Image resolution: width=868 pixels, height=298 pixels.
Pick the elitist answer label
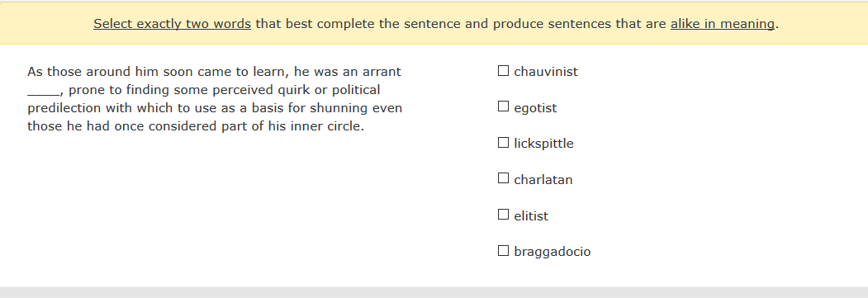(x=531, y=216)
